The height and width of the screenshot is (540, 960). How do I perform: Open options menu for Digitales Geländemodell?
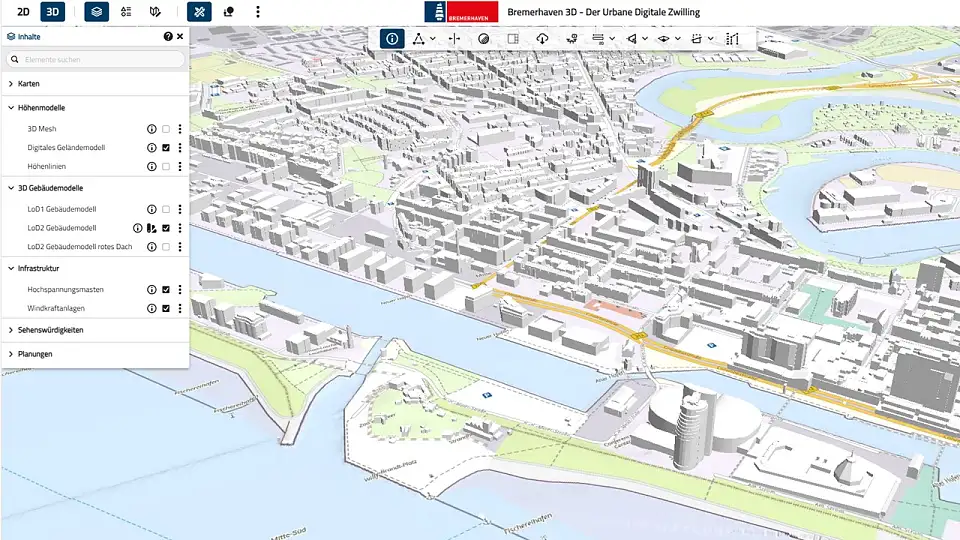180,148
